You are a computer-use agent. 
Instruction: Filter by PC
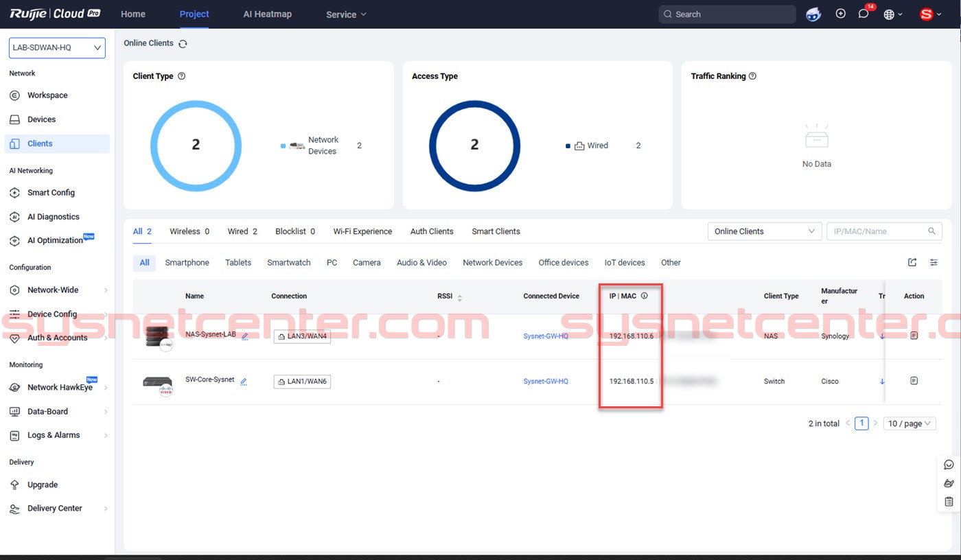point(332,263)
